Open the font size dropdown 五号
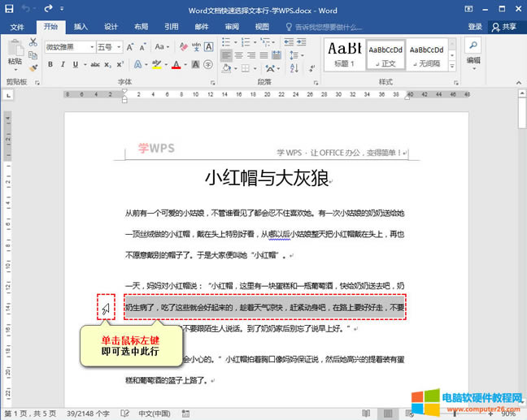This screenshot has width=527, height=420. pos(107,47)
